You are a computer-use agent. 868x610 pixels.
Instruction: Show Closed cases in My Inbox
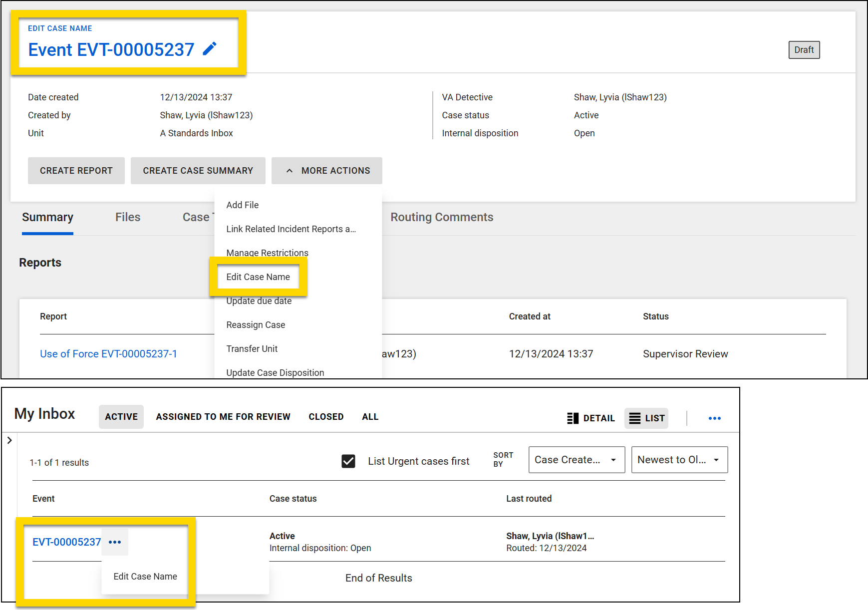coord(326,416)
